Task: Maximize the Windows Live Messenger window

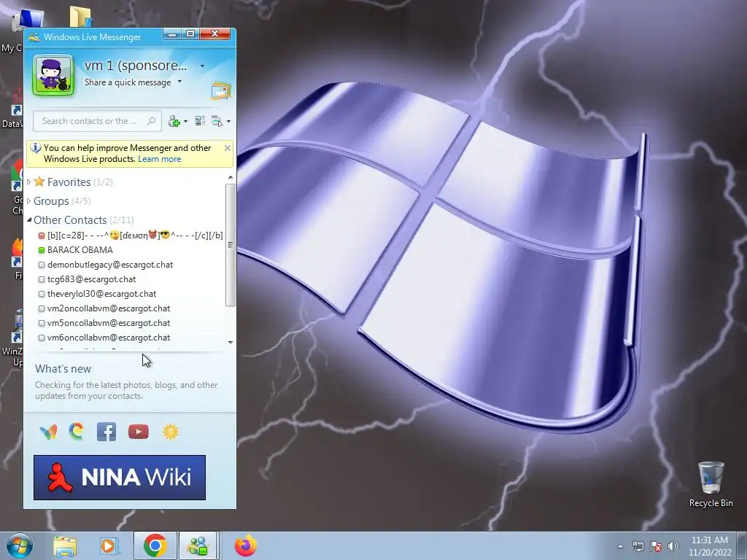Action: click(x=190, y=34)
